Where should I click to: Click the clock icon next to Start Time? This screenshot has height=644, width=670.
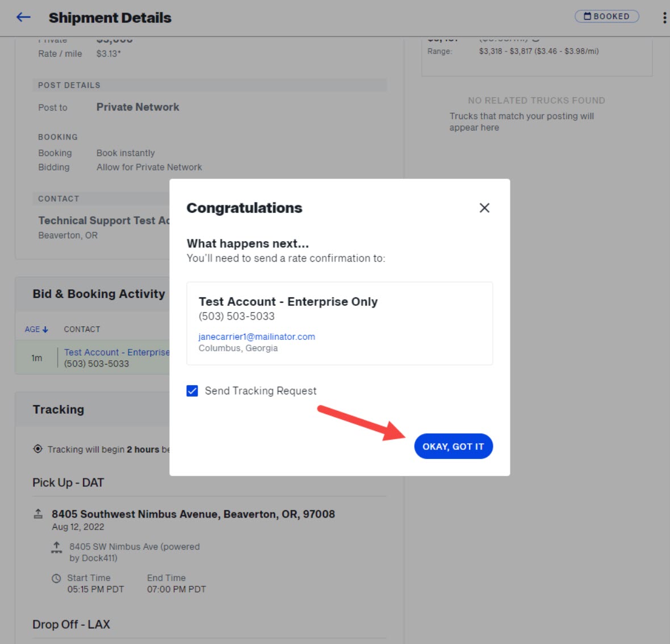[x=56, y=578]
